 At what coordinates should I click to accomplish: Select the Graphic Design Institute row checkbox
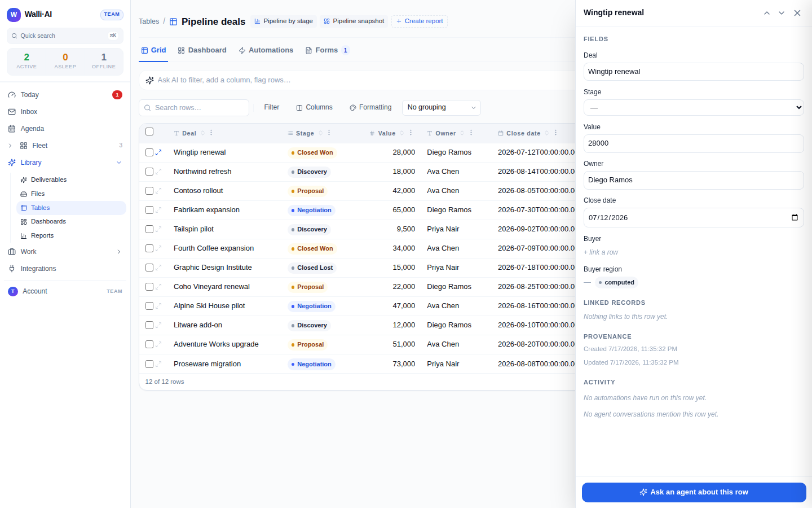(x=149, y=268)
